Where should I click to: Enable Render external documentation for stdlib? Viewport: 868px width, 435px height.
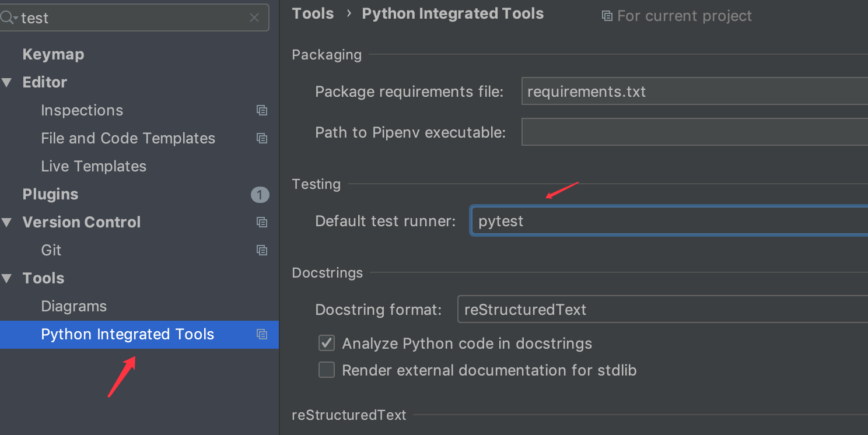(x=327, y=370)
